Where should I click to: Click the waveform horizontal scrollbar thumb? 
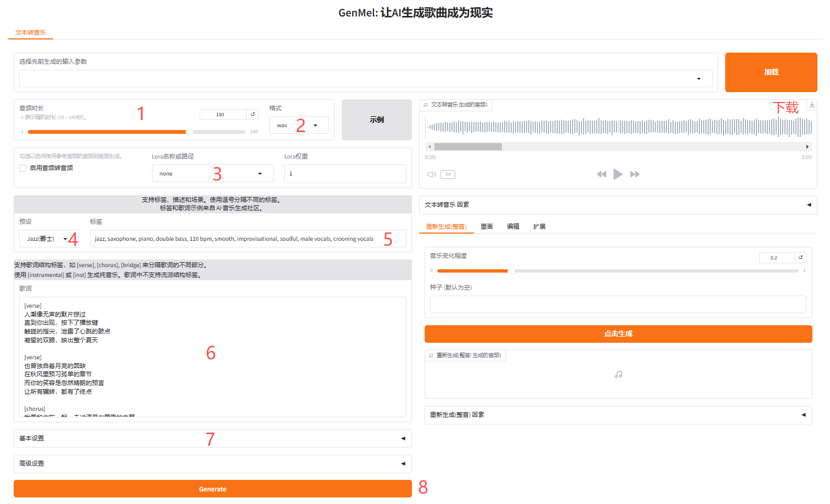click(468, 147)
